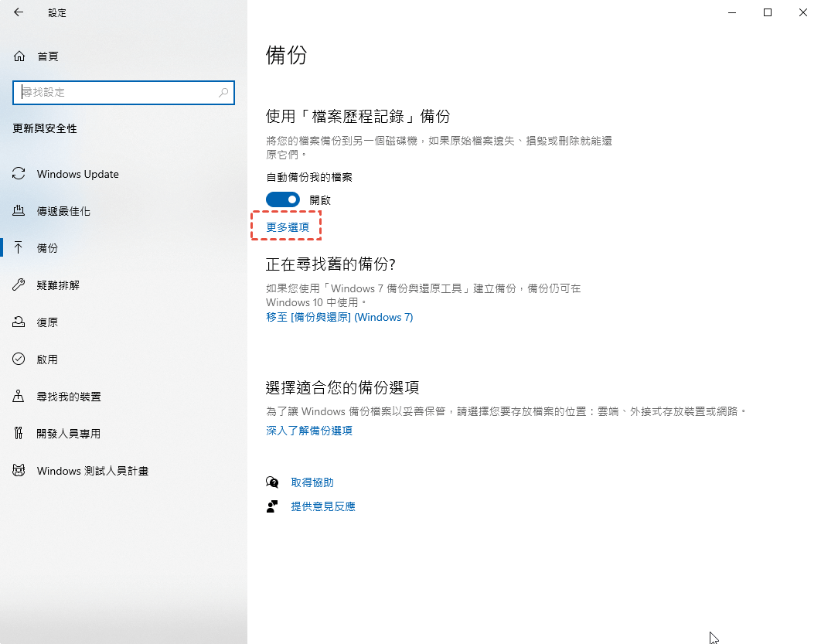Open 更多選項 link
The width and height of the screenshot is (821, 644).
coord(288,227)
